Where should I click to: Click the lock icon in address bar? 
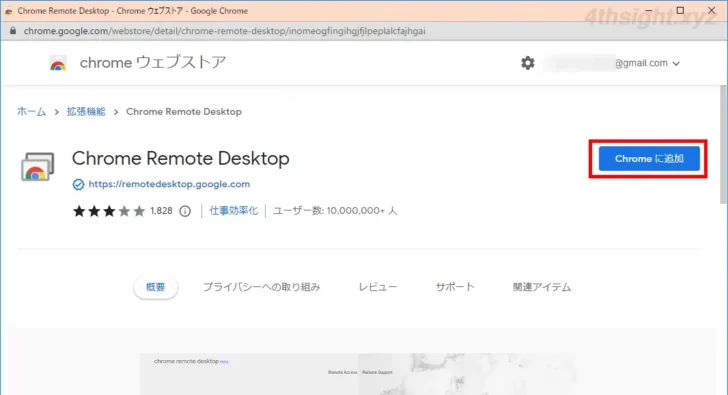coord(13,31)
